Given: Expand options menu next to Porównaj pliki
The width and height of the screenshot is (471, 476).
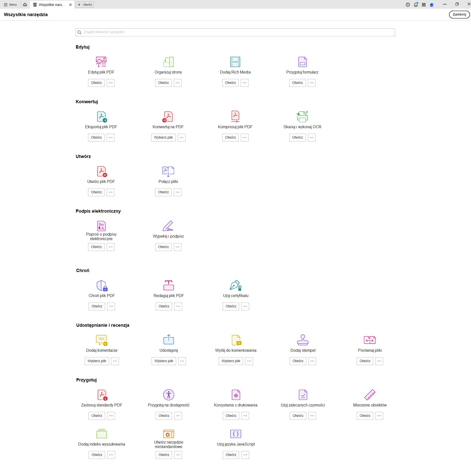Looking at the screenshot, I should coord(379,361).
